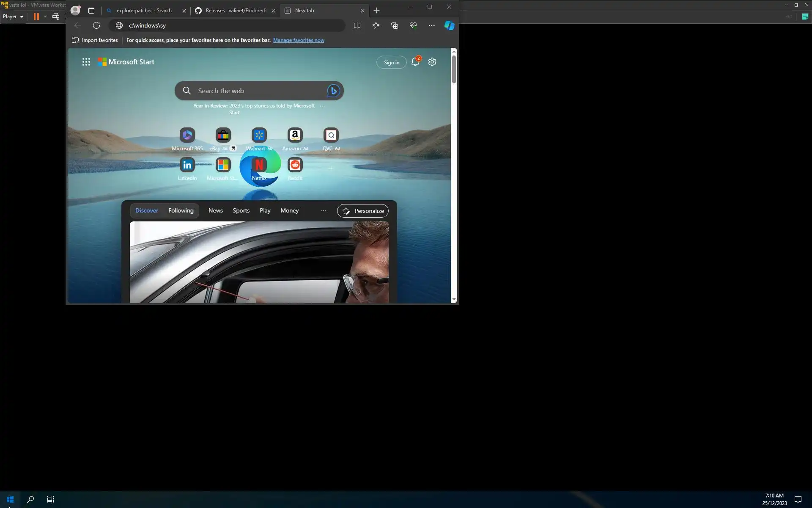Image resolution: width=812 pixels, height=508 pixels.
Task: Open page settings gear icon
Action: point(432,62)
